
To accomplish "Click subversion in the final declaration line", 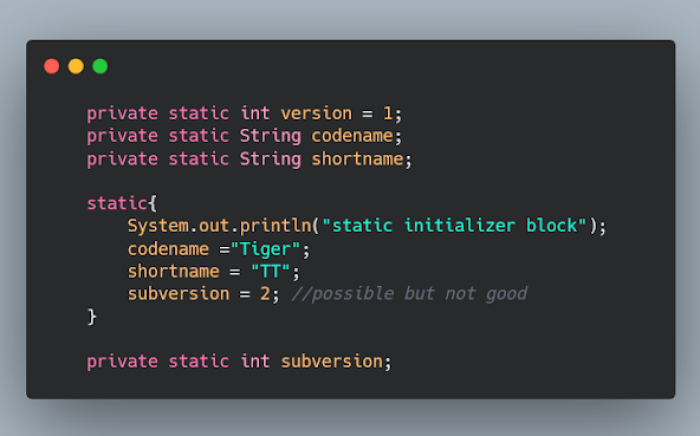I will 332,361.
